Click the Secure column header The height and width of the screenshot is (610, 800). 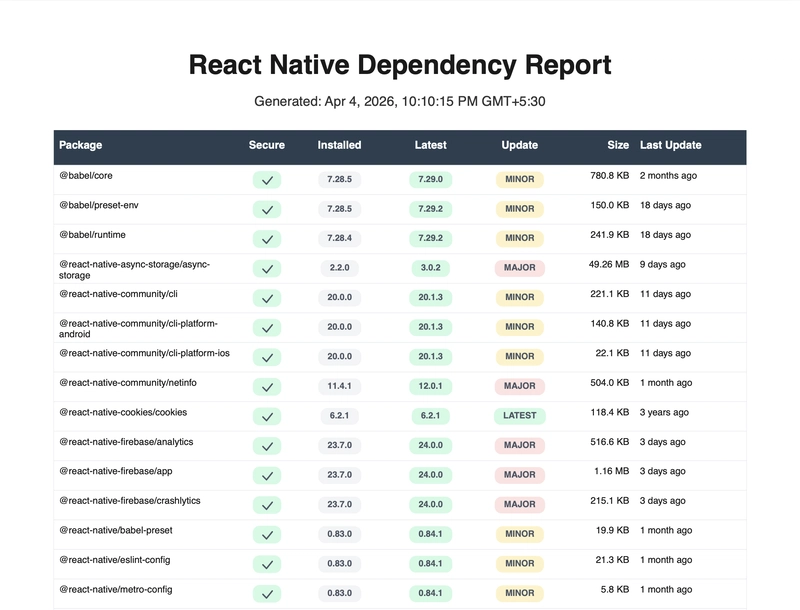(266, 145)
